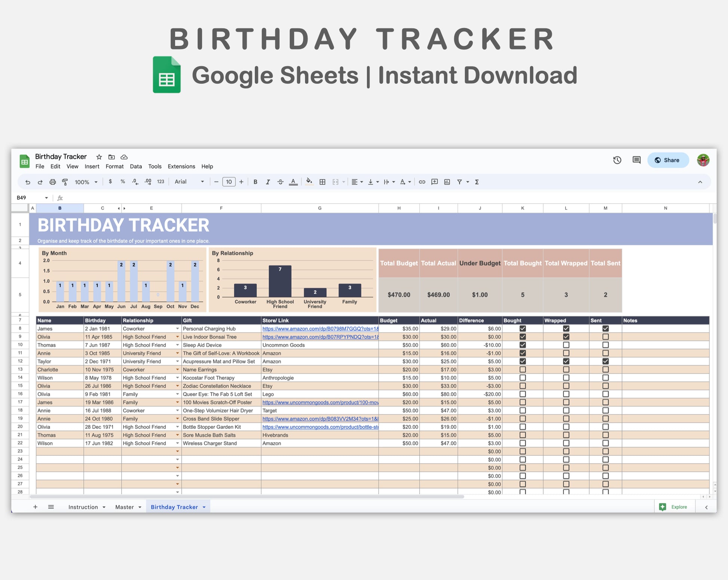Check the Wrapped checkbox for Thomas
The width and height of the screenshot is (728, 580).
(x=566, y=345)
